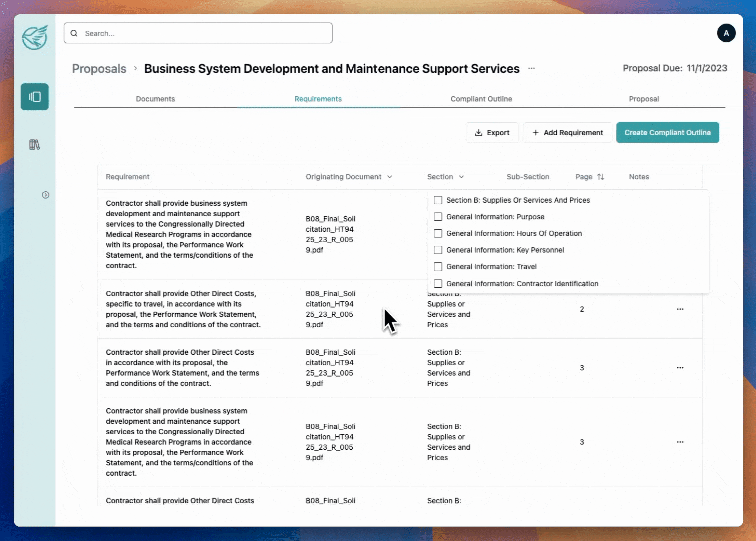
Task: Open the library books icon in sidebar
Action: point(34,145)
